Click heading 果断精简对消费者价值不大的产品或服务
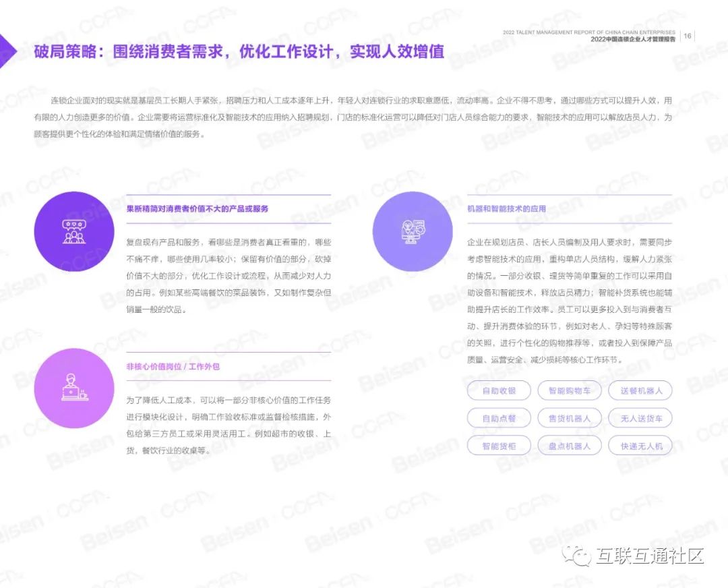 tap(198, 208)
